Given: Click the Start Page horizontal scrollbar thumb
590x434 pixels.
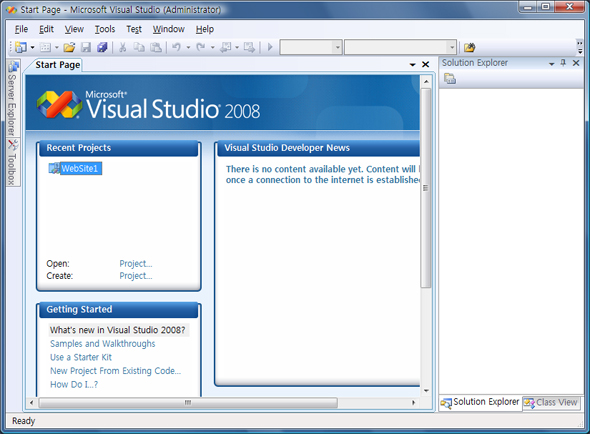Looking at the screenshot, I should [188, 403].
